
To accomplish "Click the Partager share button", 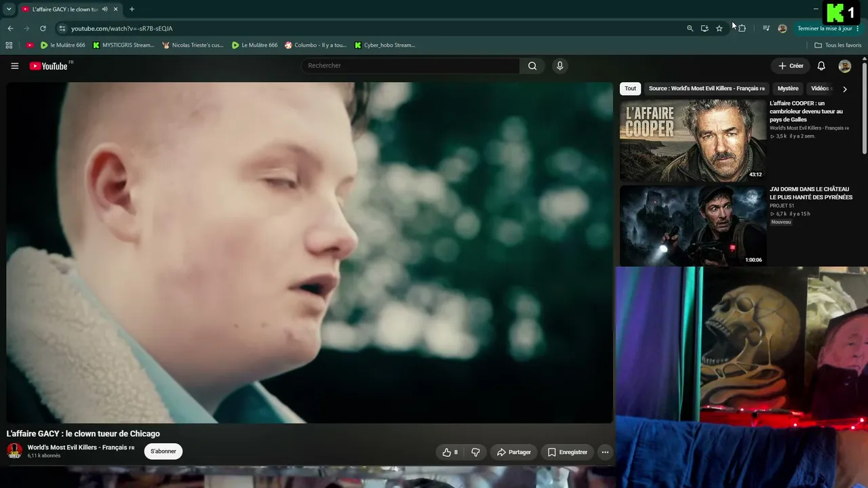I will tap(513, 452).
